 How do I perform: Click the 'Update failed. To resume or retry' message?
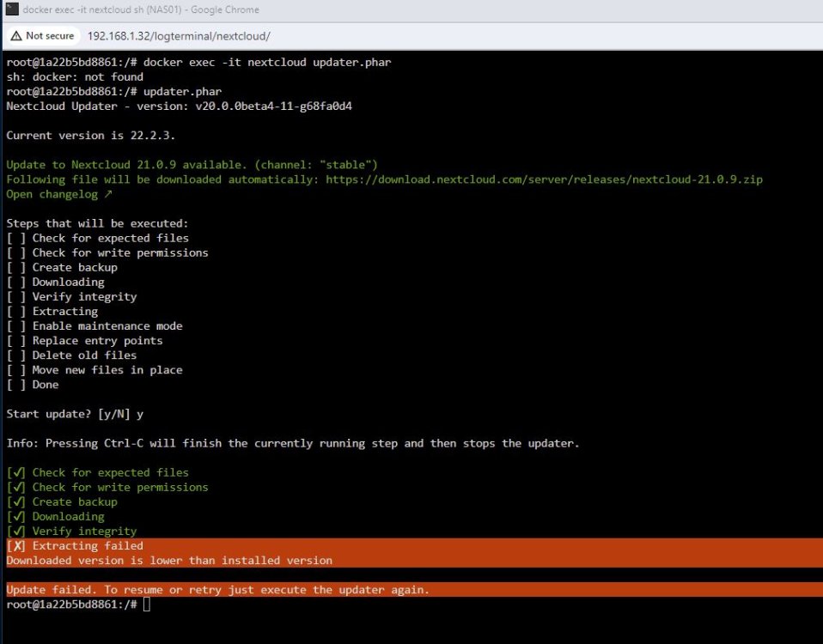[x=218, y=590]
